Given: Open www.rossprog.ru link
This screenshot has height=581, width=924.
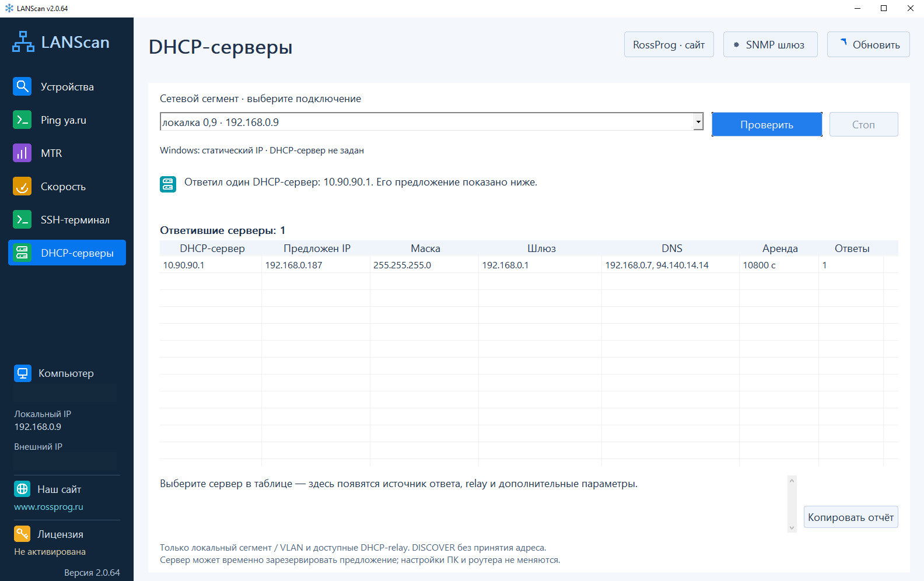Looking at the screenshot, I should tap(48, 507).
